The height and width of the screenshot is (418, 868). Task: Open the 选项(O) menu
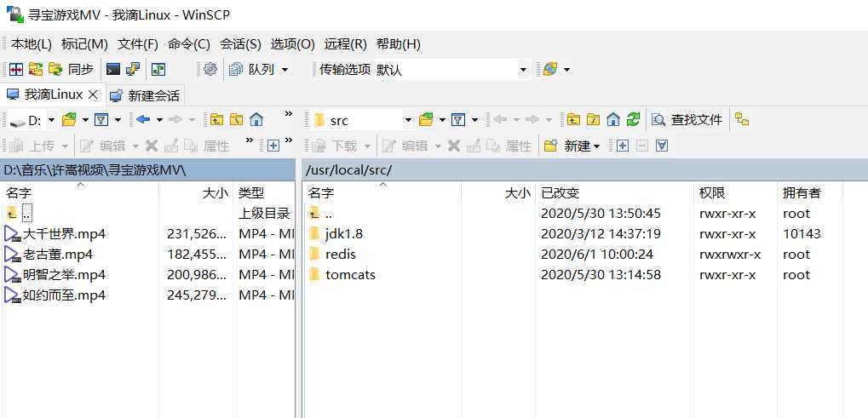pos(292,44)
